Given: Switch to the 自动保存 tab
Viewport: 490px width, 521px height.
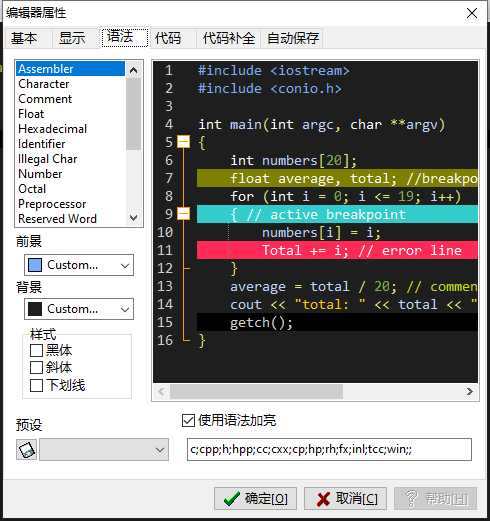Looking at the screenshot, I should (x=293, y=38).
